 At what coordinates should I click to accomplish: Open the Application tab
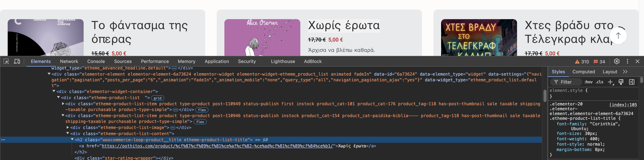pos(217,61)
